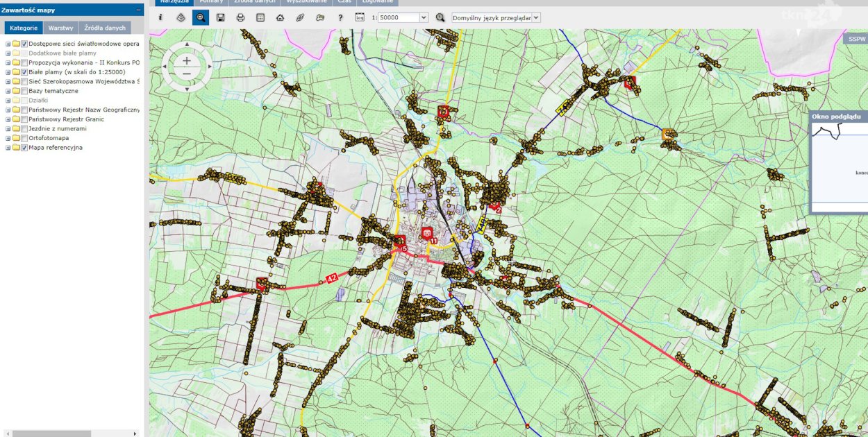Expand the Państwowy Rejestr Granic tree node
Viewport: 868px width, 437px height.
pos(8,119)
